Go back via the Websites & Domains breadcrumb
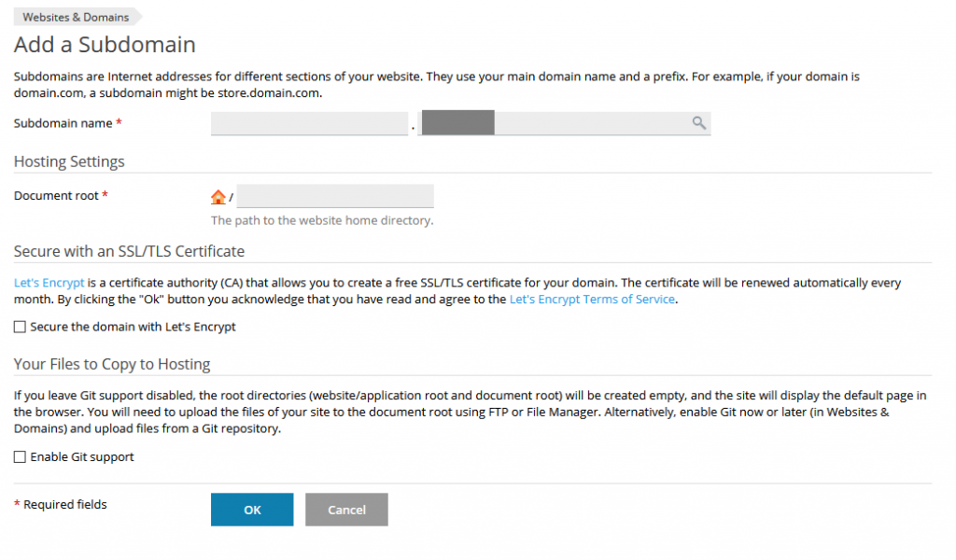Viewport: 956px width, 560px height. 76,17
